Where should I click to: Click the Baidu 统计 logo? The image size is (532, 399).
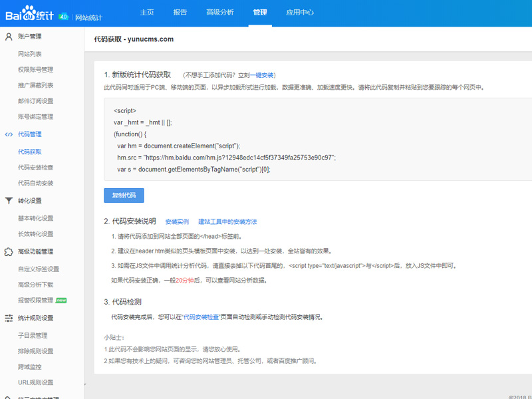pyautogui.click(x=31, y=13)
